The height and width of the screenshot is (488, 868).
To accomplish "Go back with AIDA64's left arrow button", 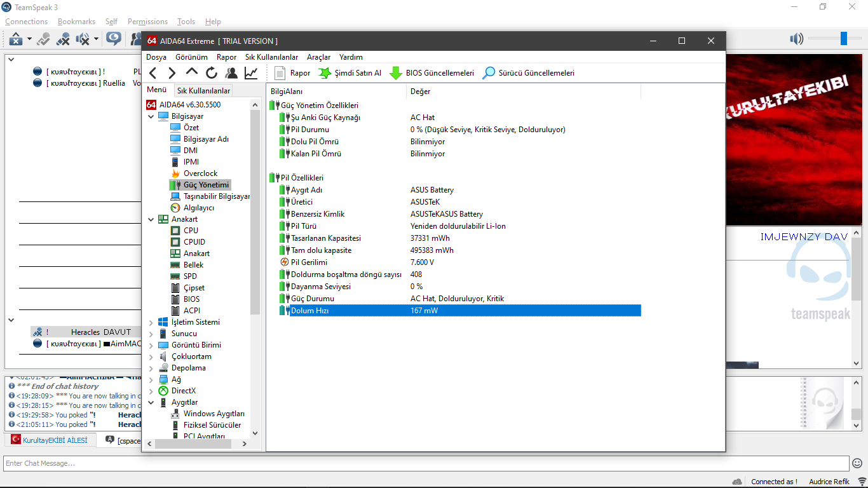I will pyautogui.click(x=153, y=73).
